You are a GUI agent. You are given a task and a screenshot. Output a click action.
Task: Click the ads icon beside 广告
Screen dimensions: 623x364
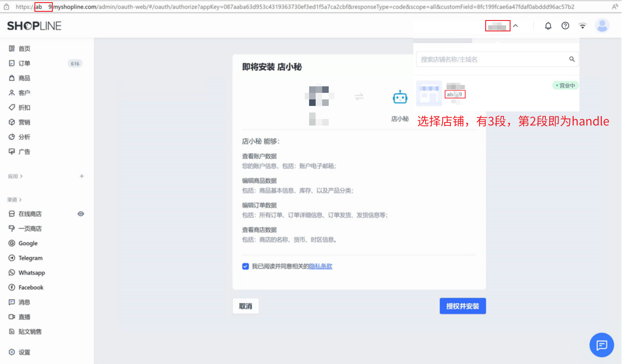12,152
